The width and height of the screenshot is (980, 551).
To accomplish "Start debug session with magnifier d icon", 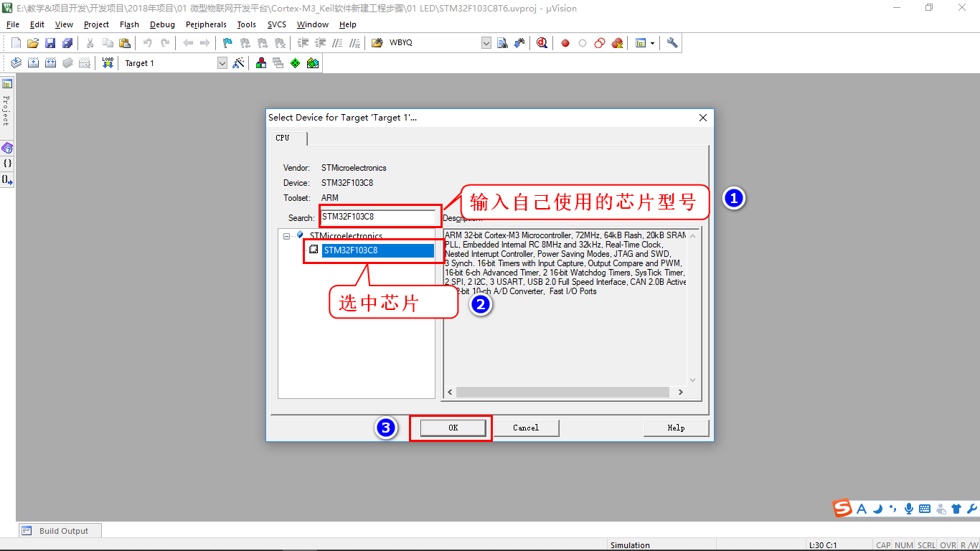I will (x=542, y=43).
